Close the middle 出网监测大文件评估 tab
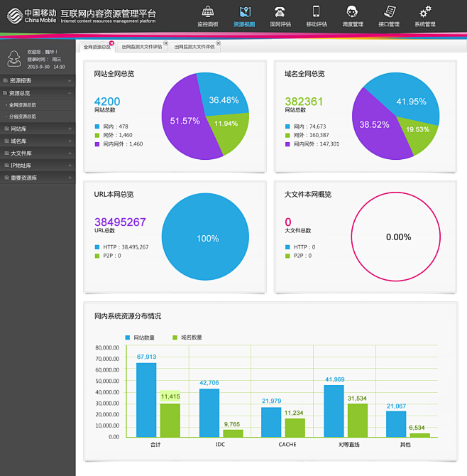467x476 pixels. coord(165,43)
